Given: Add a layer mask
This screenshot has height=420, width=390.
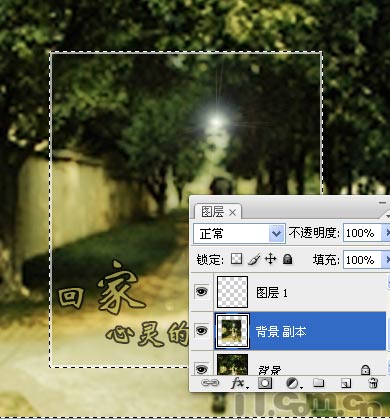Looking at the screenshot, I should tap(265, 383).
